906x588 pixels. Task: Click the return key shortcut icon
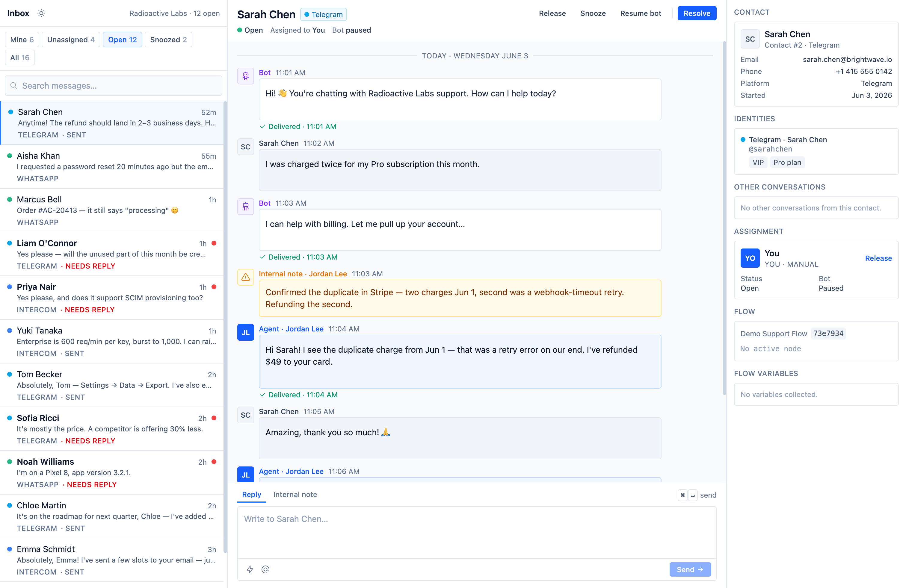click(x=693, y=495)
